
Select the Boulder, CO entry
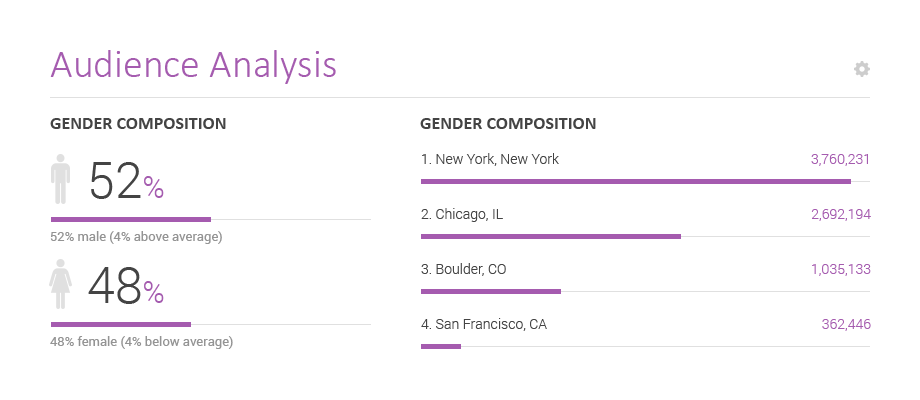pyautogui.click(x=645, y=279)
